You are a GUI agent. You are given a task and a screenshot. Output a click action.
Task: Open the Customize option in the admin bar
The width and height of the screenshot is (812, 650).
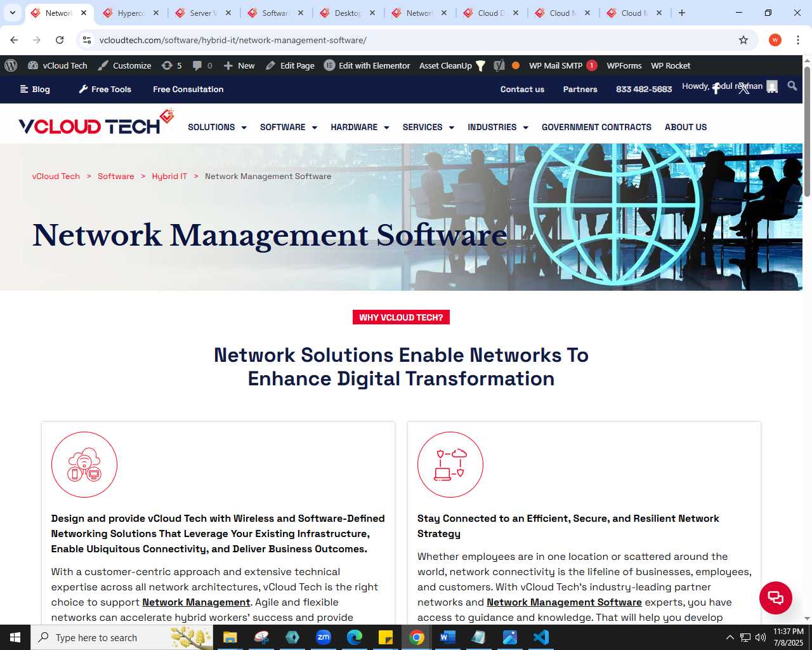click(124, 65)
